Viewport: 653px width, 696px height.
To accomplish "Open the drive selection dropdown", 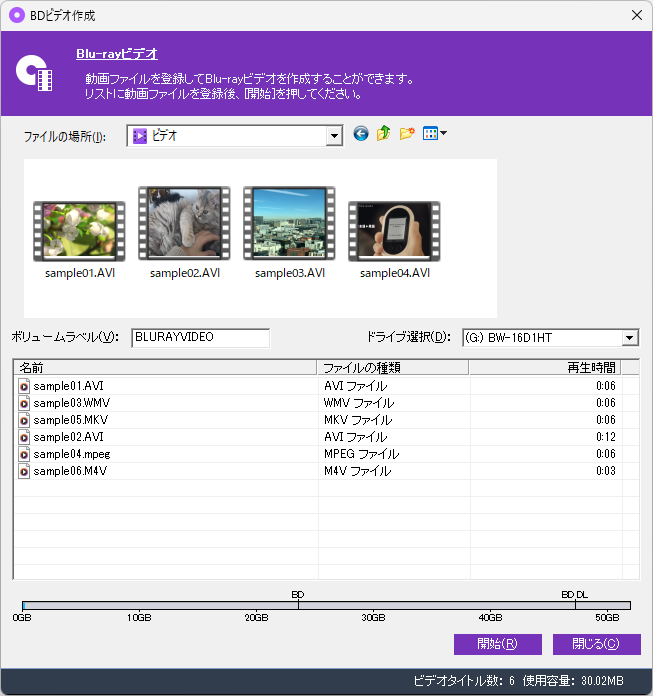I will coord(629,338).
